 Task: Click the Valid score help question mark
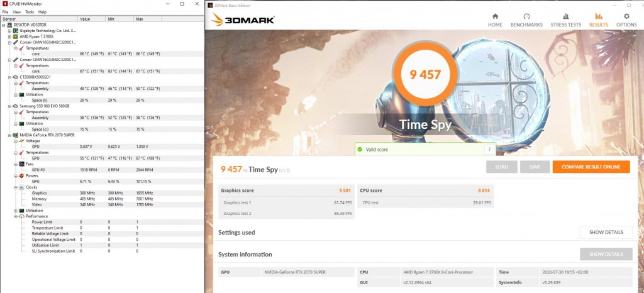click(489, 150)
